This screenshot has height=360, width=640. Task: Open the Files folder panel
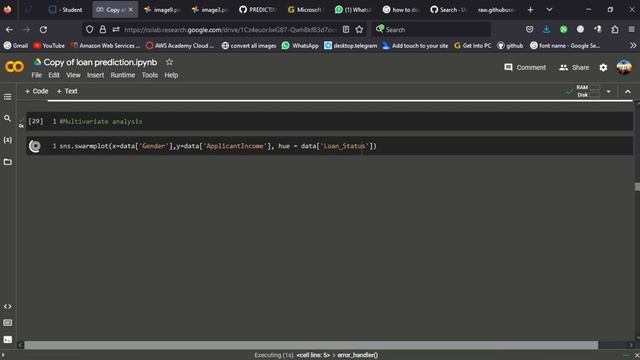7,162
